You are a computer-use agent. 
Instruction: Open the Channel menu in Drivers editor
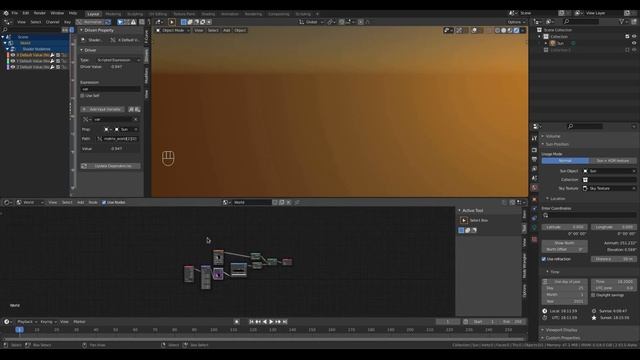52,22
